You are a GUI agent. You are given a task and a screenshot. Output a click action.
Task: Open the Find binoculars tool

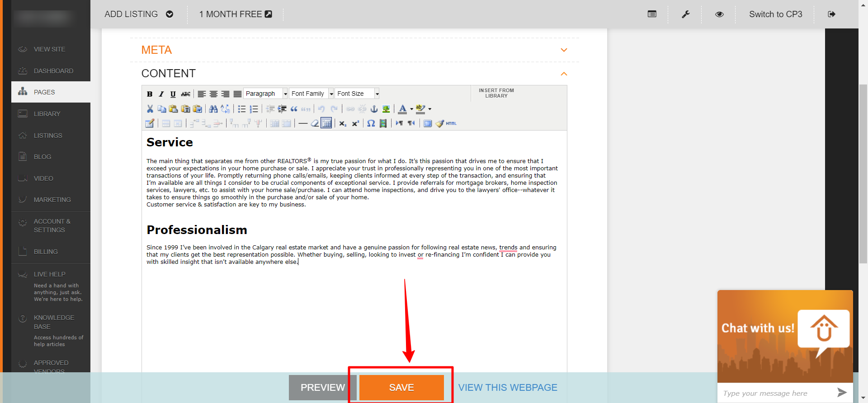point(213,109)
